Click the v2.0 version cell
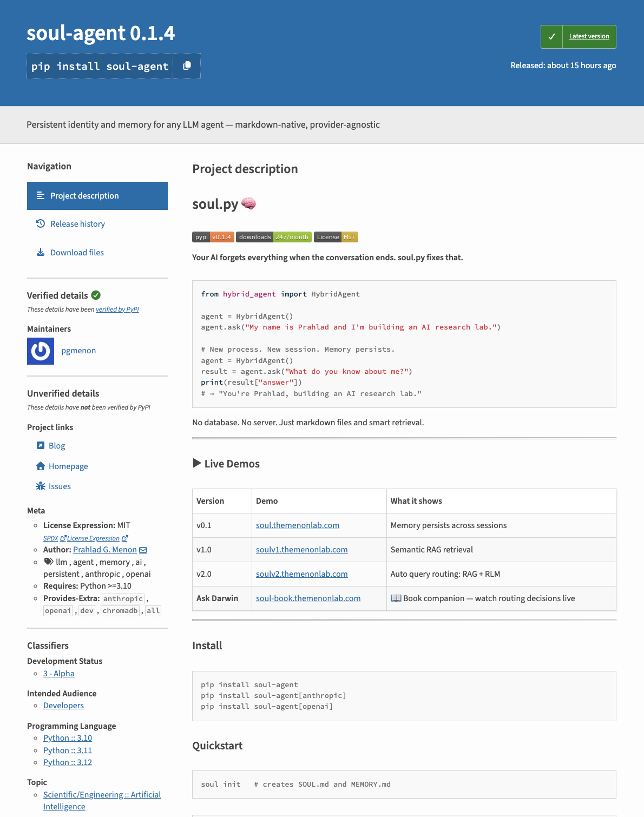This screenshot has height=817, width=644. [x=222, y=574]
